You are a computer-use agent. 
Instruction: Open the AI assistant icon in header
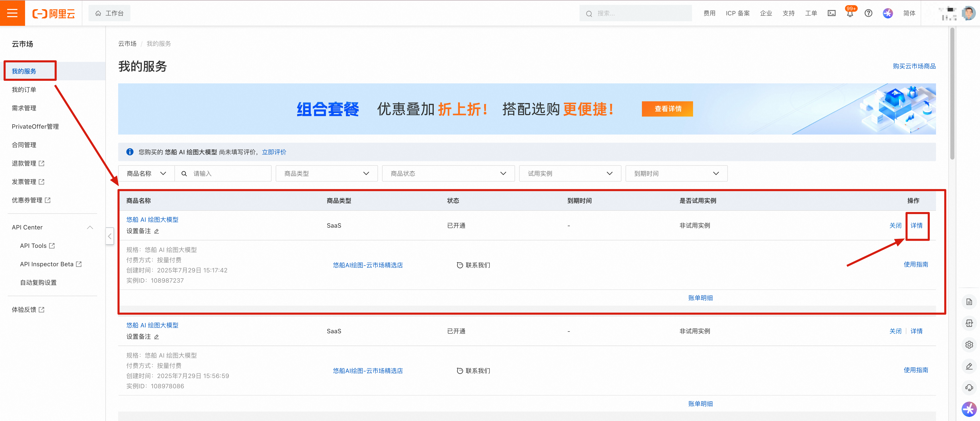888,13
